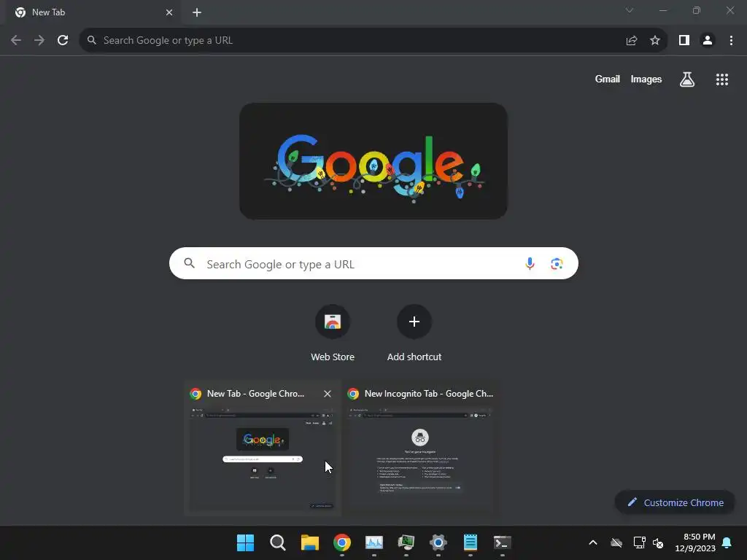
Task: Click the muted volume tray icon
Action: click(x=658, y=542)
